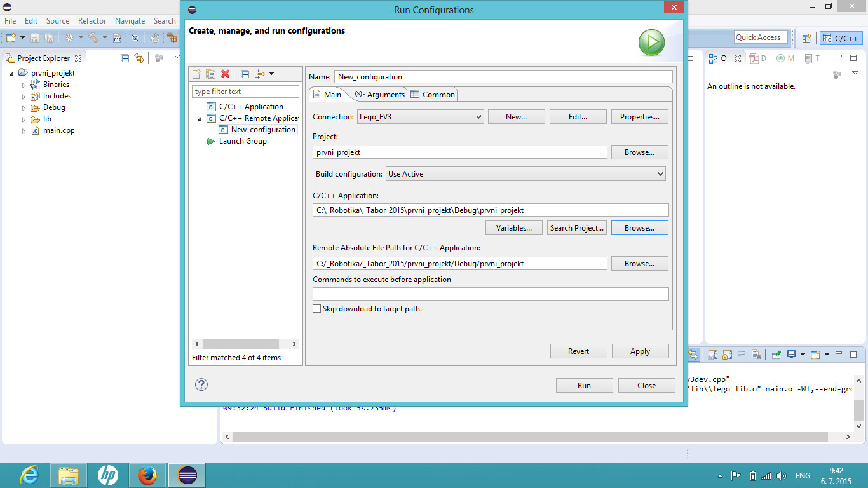868x488 pixels.
Task: Click the Open Perspective icon
Action: (806, 38)
